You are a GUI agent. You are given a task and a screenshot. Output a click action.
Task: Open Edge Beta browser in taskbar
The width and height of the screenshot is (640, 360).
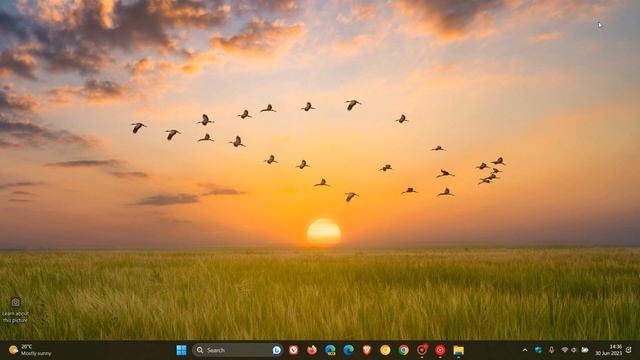330,350
